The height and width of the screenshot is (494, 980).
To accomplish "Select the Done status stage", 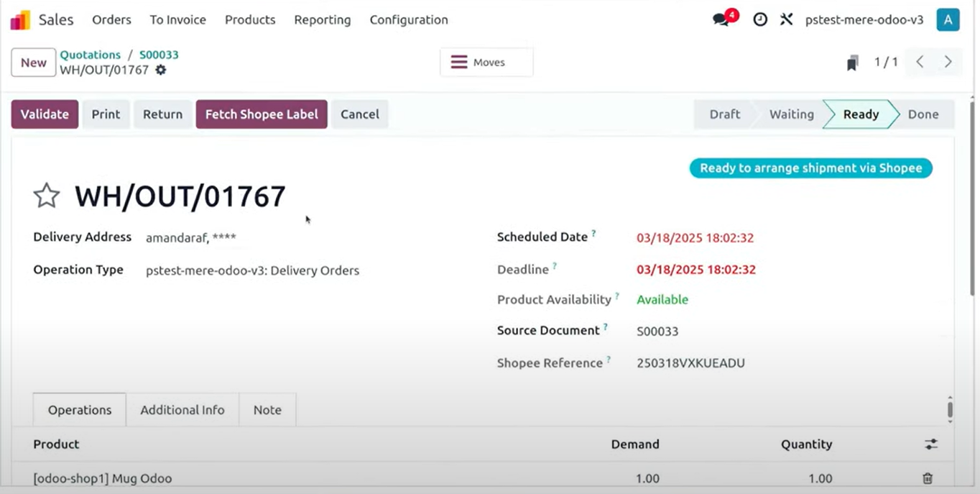I will pyautogui.click(x=923, y=114).
